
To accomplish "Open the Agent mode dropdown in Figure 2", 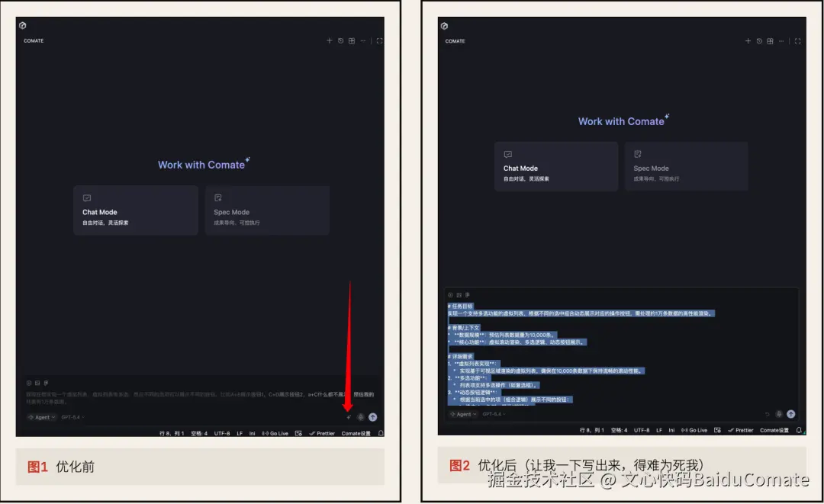I will click(x=464, y=414).
